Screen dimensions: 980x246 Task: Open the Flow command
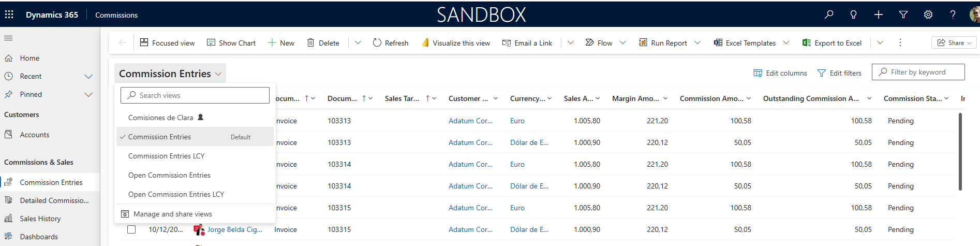[x=599, y=42]
